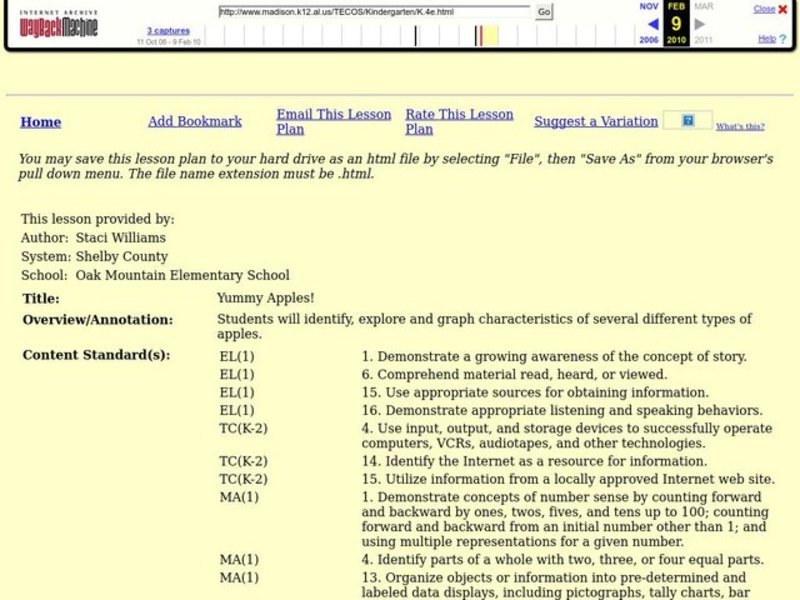Image resolution: width=800 pixels, height=600 pixels.
Task: Click the Add Bookmark link
Action: click(x=195, y=122)
